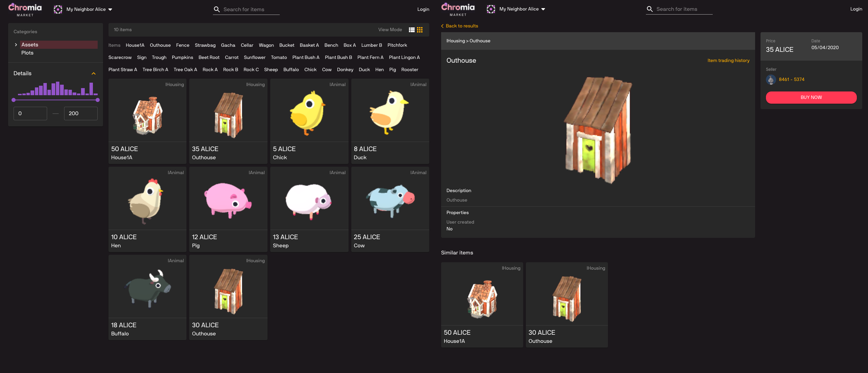Click the seller profile avatar icon
Screen dimensions: 868x373
771,79
